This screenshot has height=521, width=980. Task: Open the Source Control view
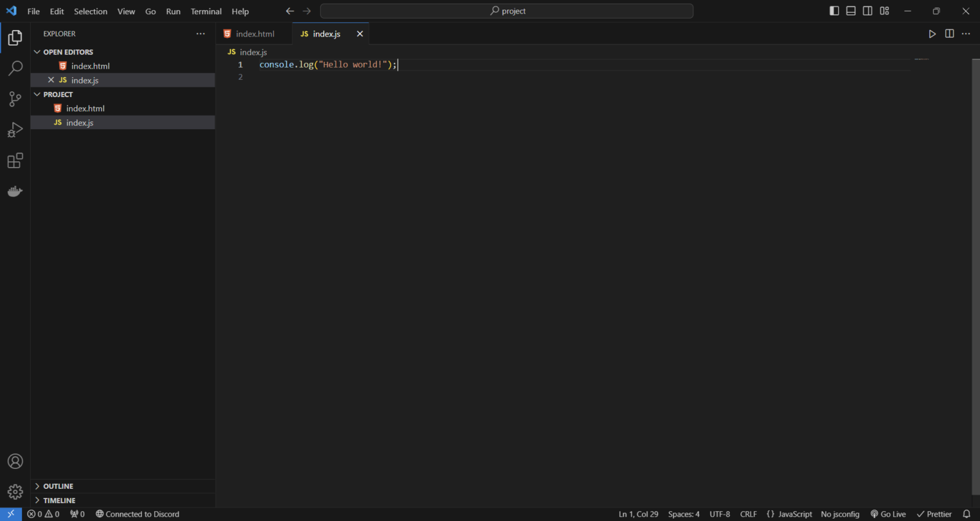click(15, 99)
